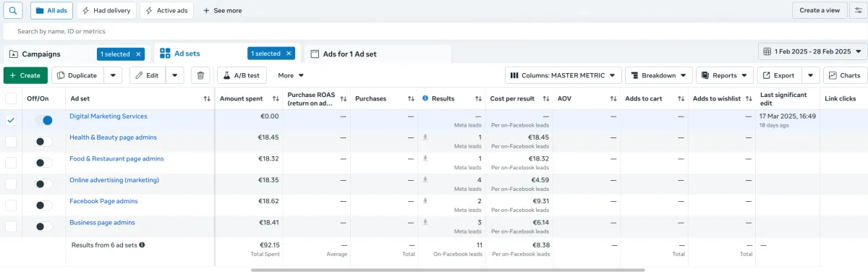Clear the Ad sets 1 selected filter X

(x=289, y=54)
